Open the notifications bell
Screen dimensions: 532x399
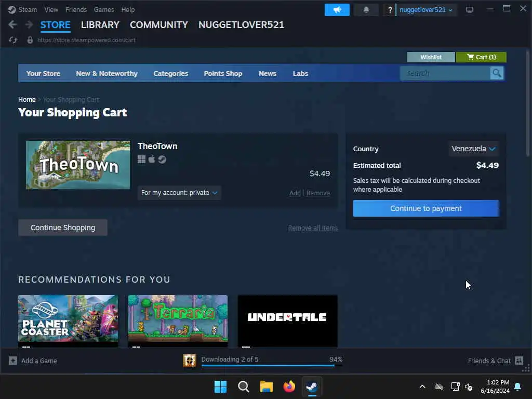[366, 10]
